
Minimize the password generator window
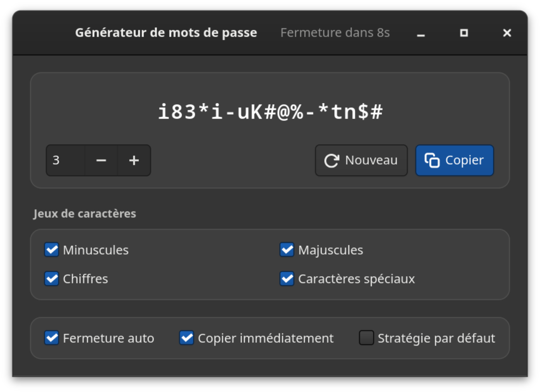click(421, 33)
